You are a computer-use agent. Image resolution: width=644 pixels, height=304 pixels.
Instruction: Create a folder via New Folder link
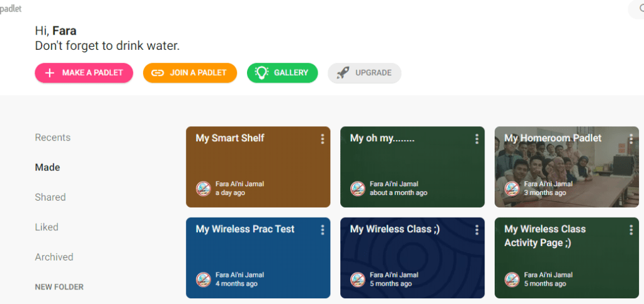tap(59, 287)
